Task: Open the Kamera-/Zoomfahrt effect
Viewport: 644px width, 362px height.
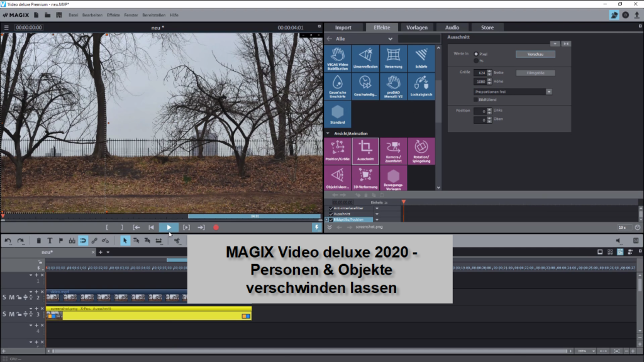Action: [x=394, y=151]
